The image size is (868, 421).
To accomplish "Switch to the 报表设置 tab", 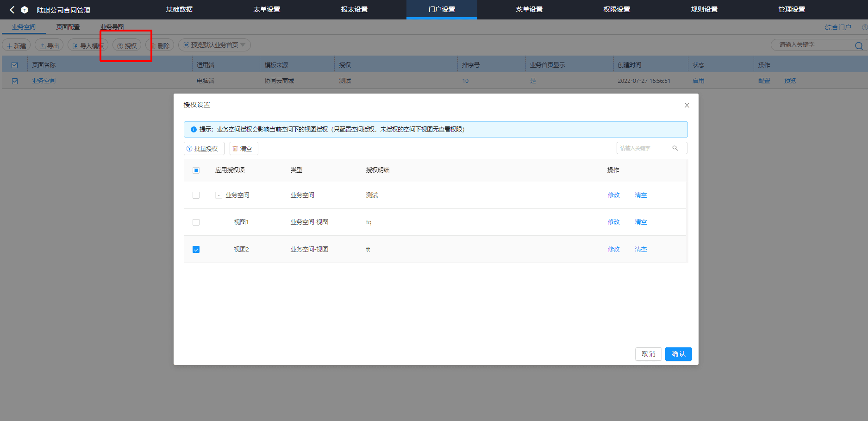I will coord(355,9).
